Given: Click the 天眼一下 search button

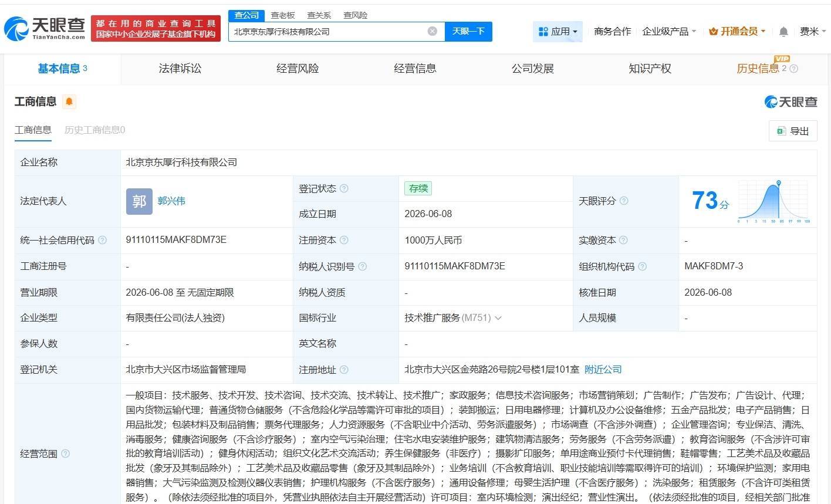Looking at the screenshot, I should (468, 31).
